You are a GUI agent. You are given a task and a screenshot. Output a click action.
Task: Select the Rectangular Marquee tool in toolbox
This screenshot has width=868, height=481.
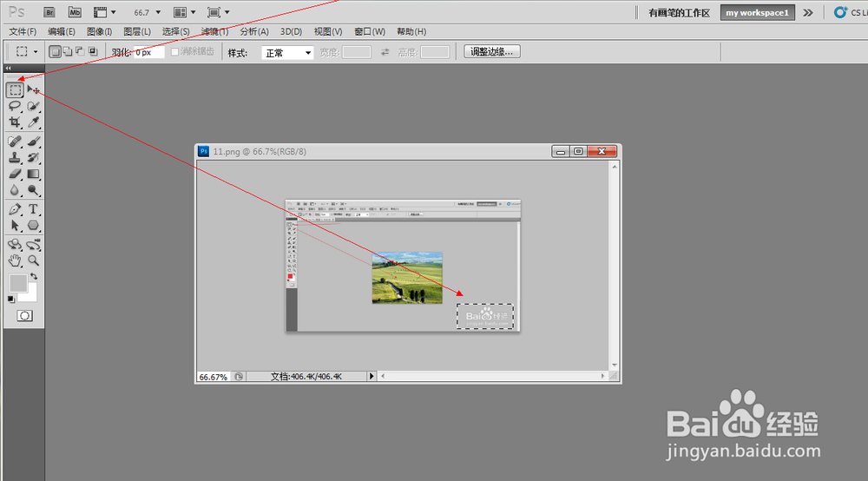(15, 89)
